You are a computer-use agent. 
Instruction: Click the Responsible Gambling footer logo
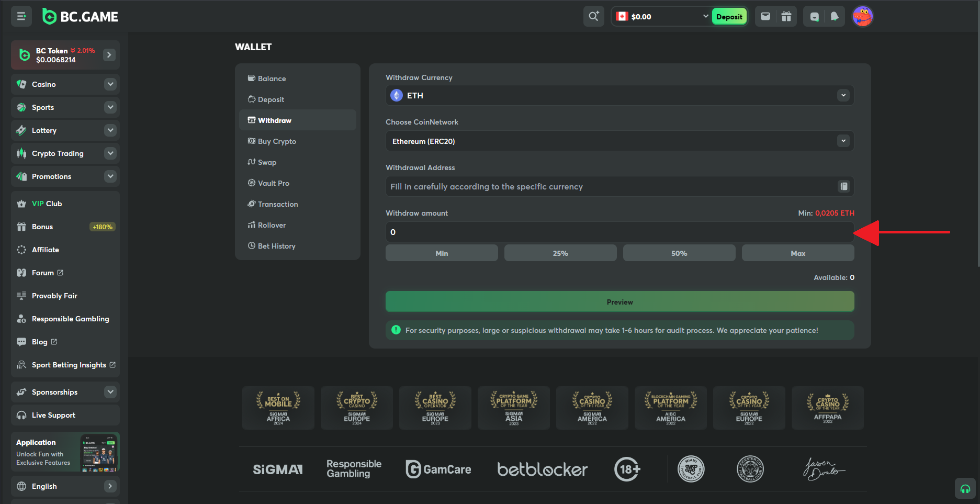354,469
